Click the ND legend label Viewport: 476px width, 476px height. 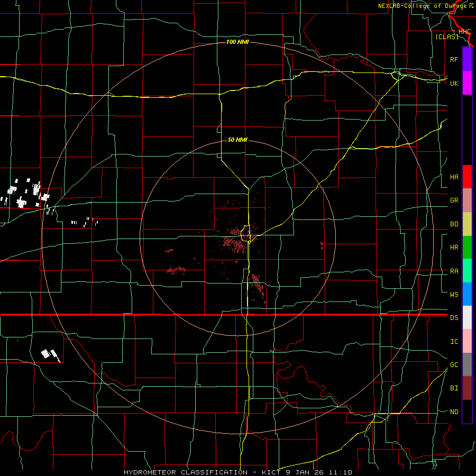(x=454, y=412)
